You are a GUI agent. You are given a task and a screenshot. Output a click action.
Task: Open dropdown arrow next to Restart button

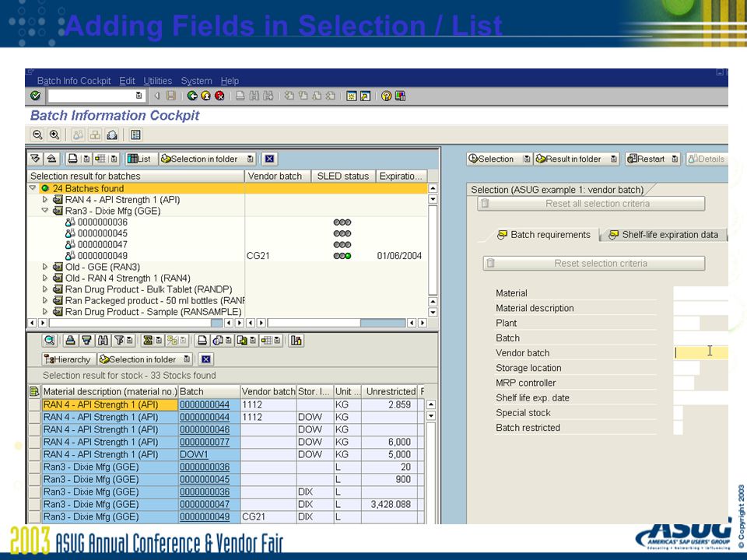pyautogui.click(x=675, y=159)
